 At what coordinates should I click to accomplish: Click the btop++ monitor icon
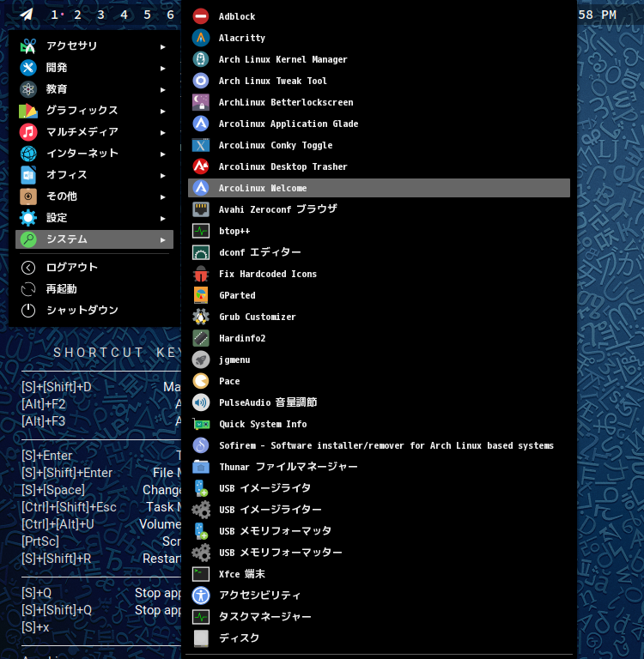tap(201, 231)
